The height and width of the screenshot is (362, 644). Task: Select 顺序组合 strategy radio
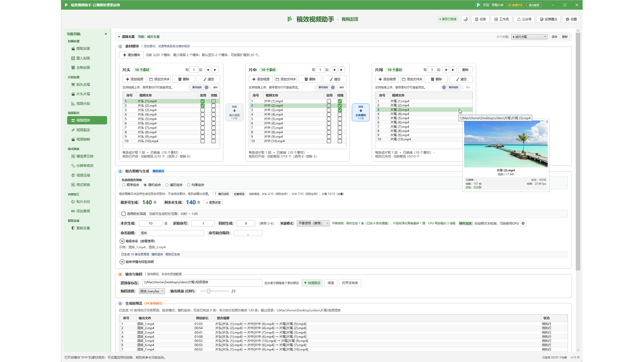pos(124,185)
